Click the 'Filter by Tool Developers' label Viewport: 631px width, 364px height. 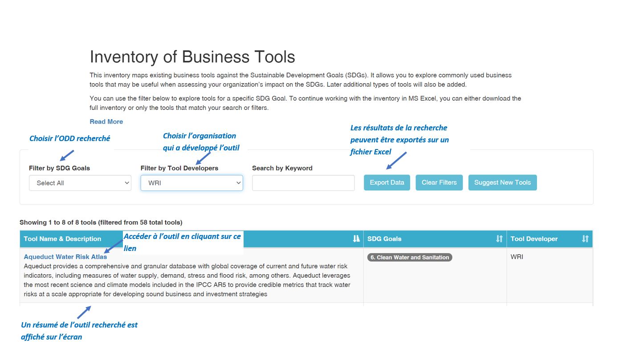coord(179,168)
